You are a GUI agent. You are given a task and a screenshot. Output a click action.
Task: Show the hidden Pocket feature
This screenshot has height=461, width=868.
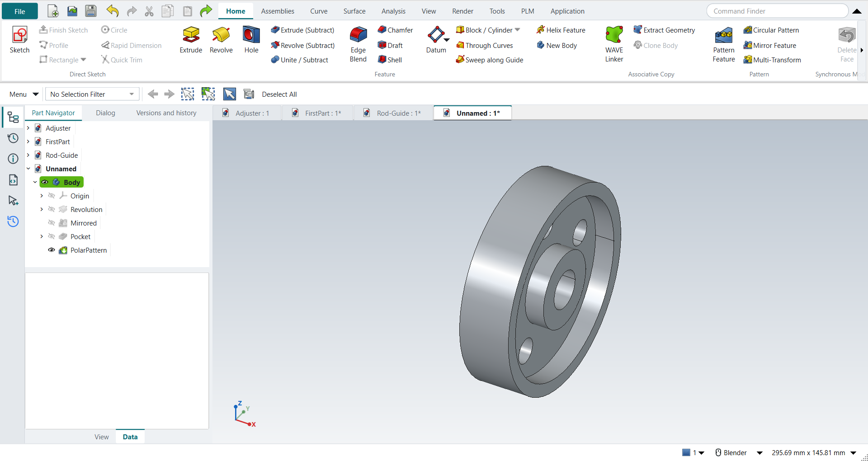tap(52, 236)
